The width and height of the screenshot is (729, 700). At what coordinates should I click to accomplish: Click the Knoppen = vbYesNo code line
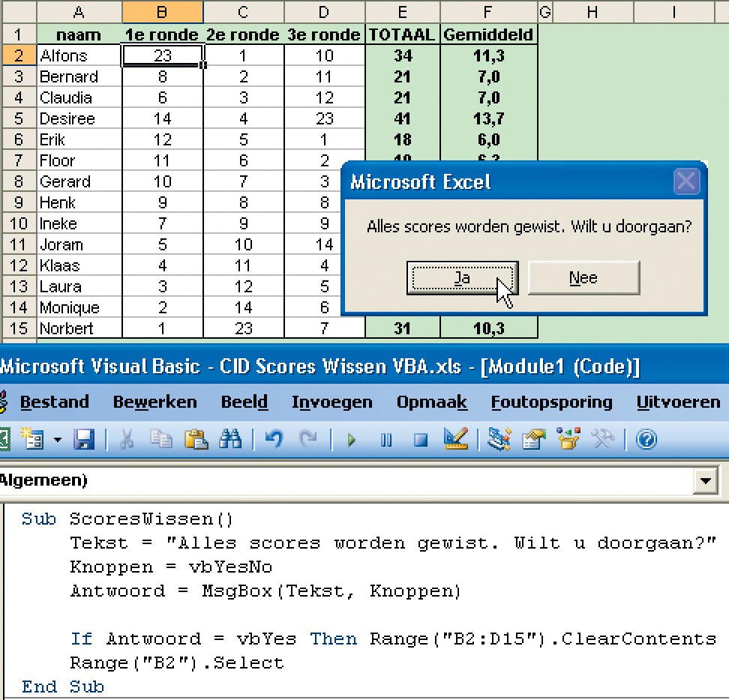[171, 567]
